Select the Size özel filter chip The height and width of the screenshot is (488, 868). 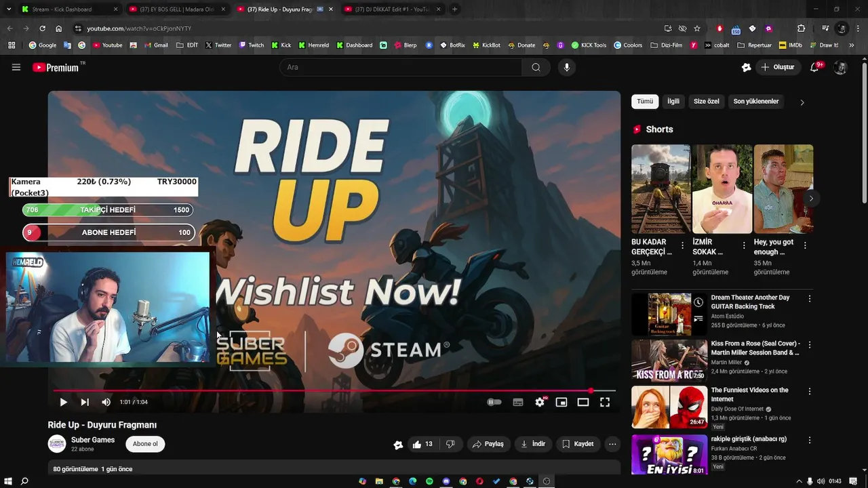point(706,101)
